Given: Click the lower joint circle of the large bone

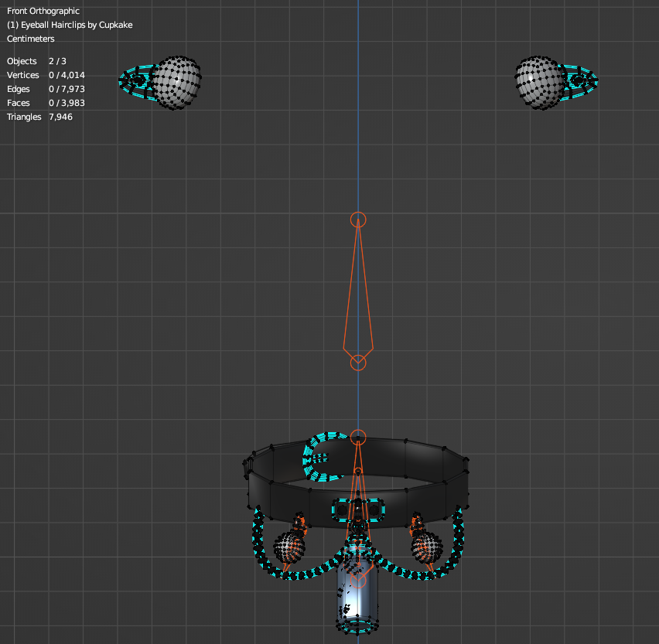Looking at the screenshot, I should [358, 363].
